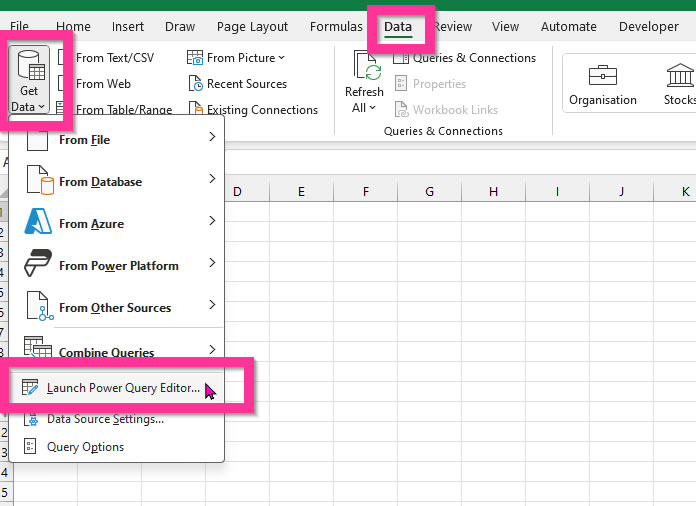
Task: Switch to the Home ribbon tab
Action: tap(73, 27)
